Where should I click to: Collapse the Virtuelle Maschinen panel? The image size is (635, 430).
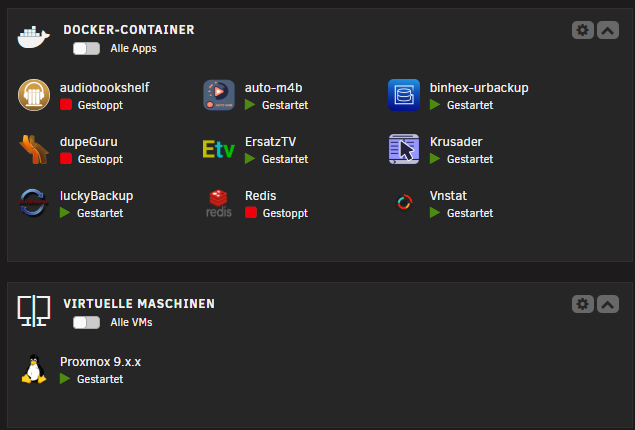point(607,304)
